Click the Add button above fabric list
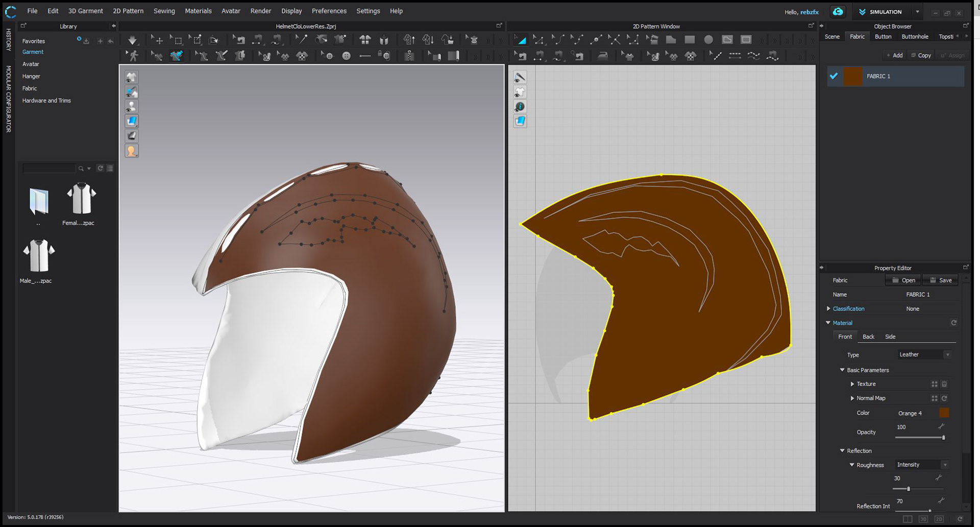Viewport: 980px width, 527px height. click(x=894, y=55)
